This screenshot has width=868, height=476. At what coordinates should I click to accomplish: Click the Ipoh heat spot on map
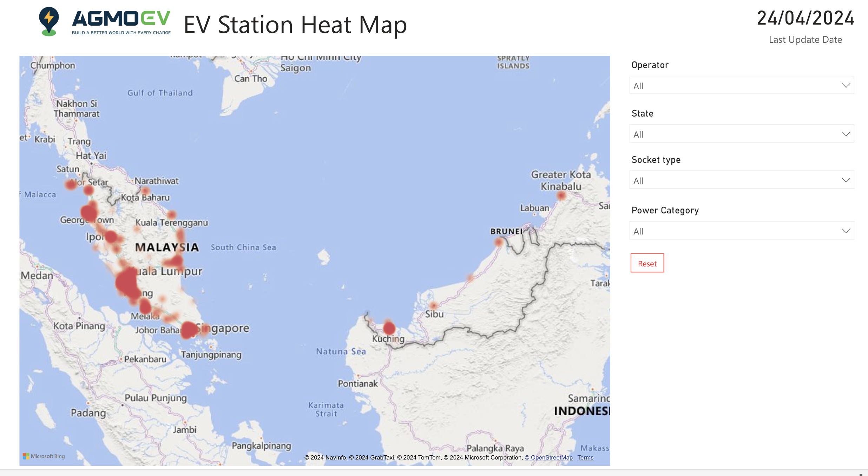111,237
